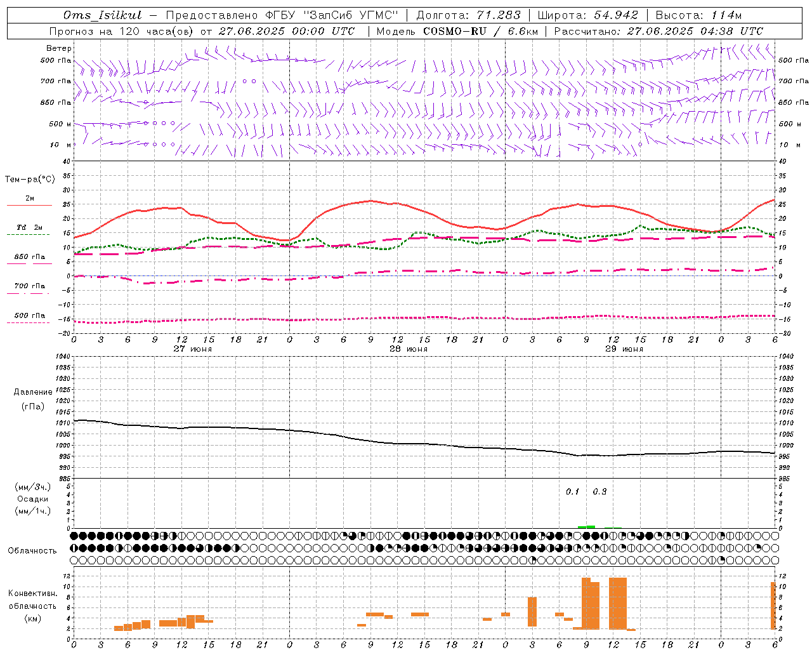
Task: Click the '850 гПа' temperature legend entry
Action: pyautogui.click(x=29, y=257)
